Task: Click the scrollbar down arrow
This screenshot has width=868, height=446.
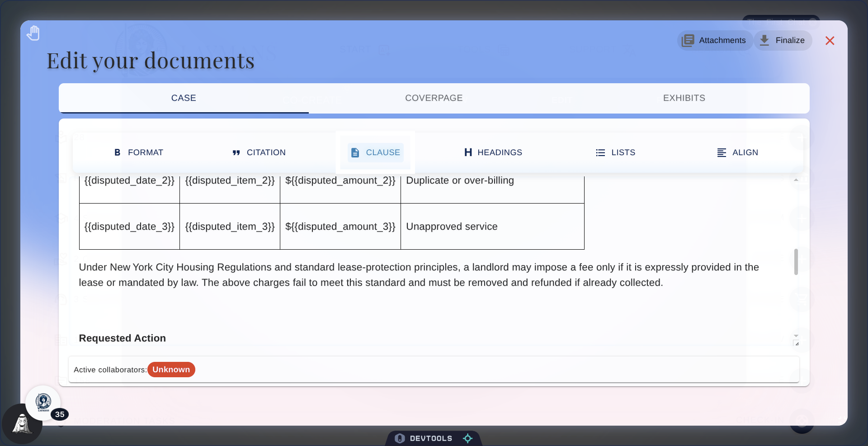Action: click(796, 335)
